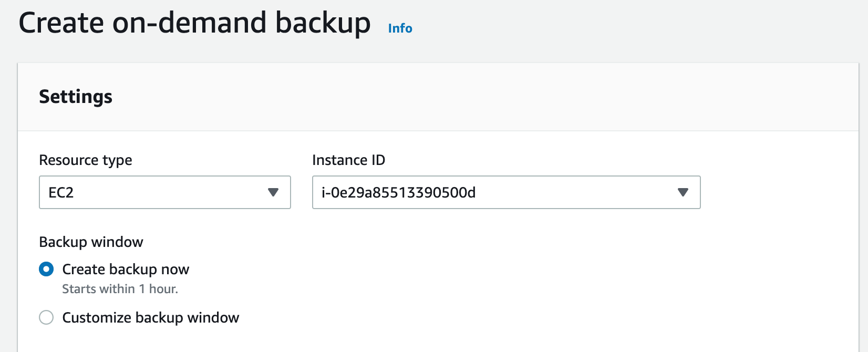
Task: Click the blank area right of the Info link
Action: [631, 28]
